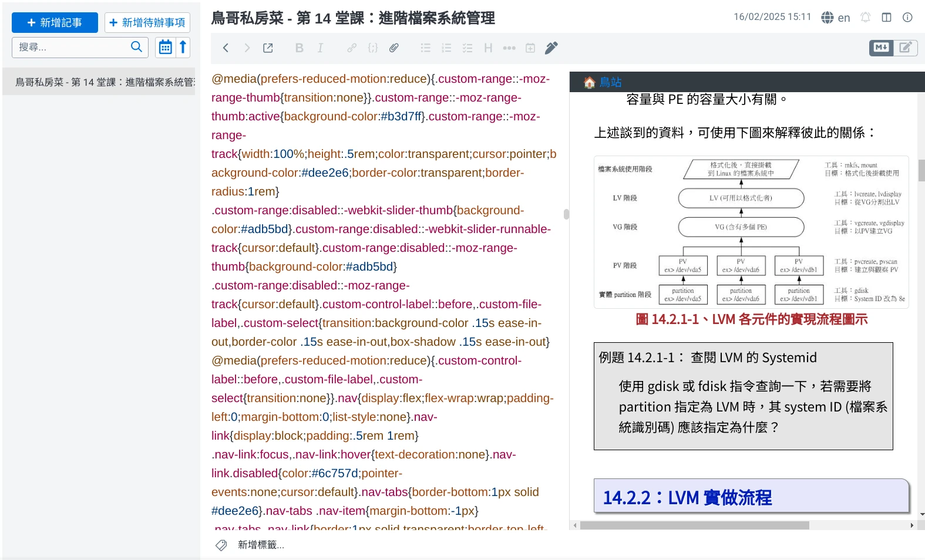Screen dimensions: 925x560
Task: Click the pen drawing icon in toolbar
Action: tap(551, 48)
